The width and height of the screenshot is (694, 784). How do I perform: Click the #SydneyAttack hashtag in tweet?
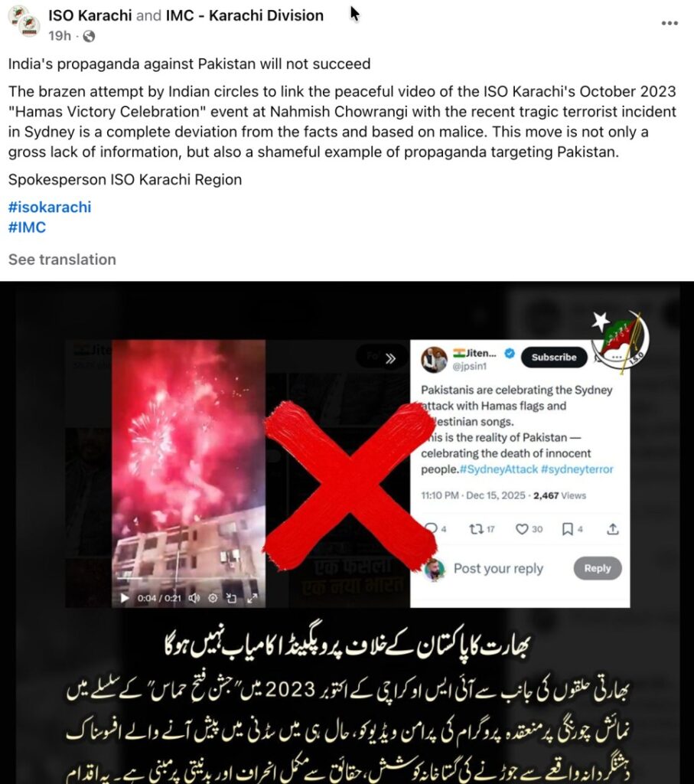(x=499, y=469)
